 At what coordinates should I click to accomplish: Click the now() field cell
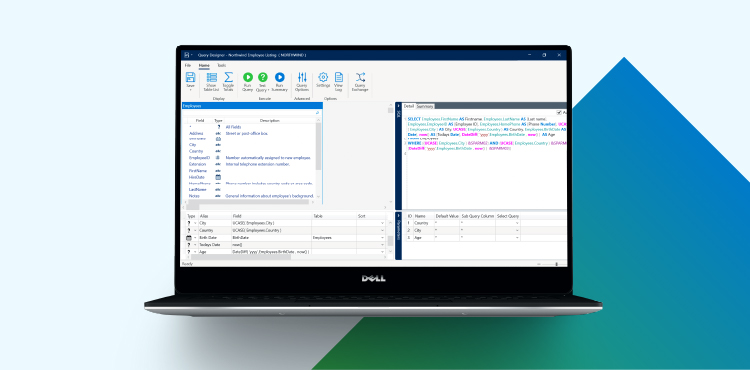point(272,245)
